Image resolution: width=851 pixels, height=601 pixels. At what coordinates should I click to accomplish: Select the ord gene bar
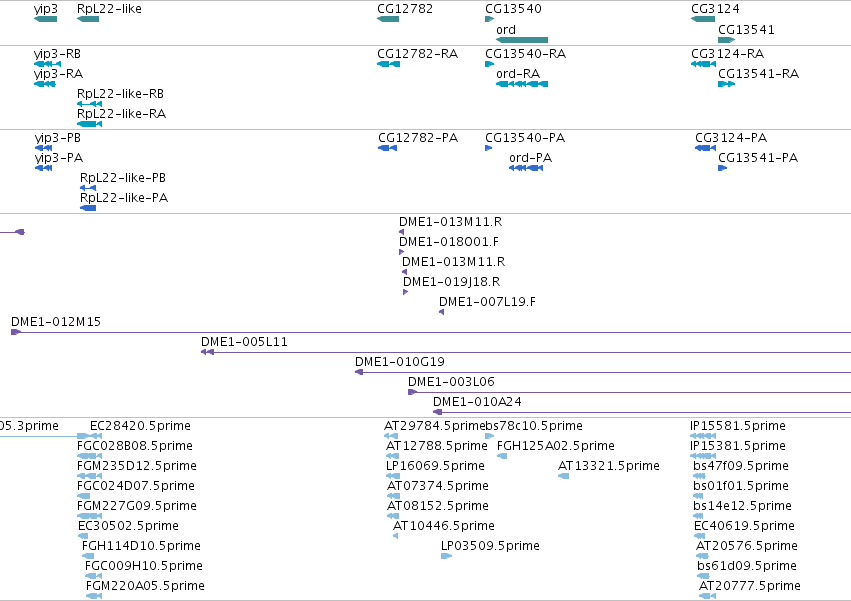pyautogui.click(x=522, y=40)
